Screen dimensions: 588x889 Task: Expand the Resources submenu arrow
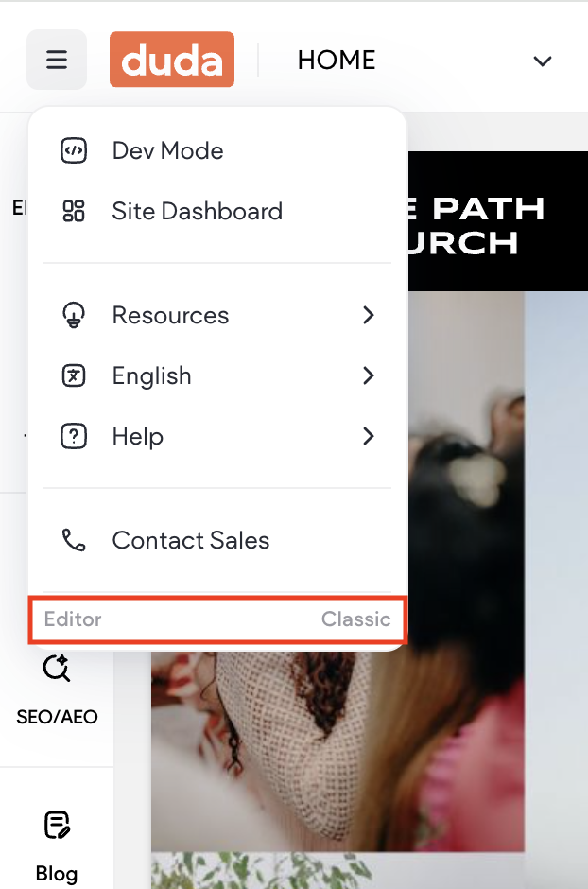click(369, 315)
